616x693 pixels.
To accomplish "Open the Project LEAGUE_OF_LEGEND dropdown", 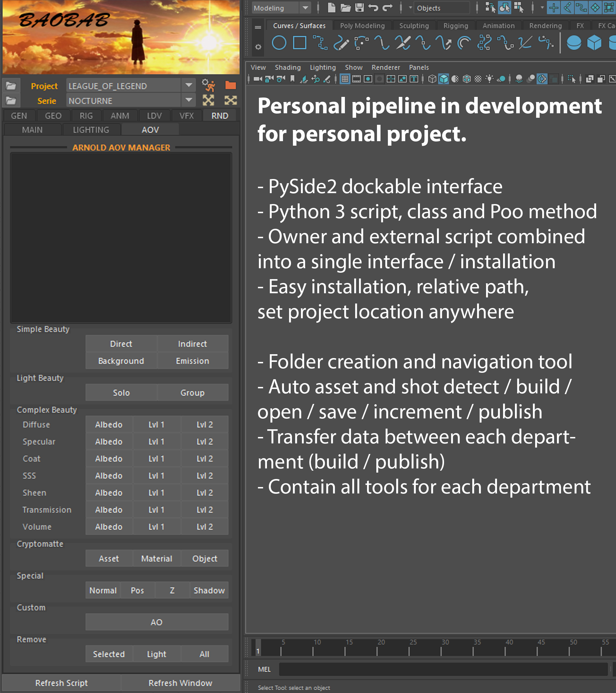I will [x=189, y=85].
